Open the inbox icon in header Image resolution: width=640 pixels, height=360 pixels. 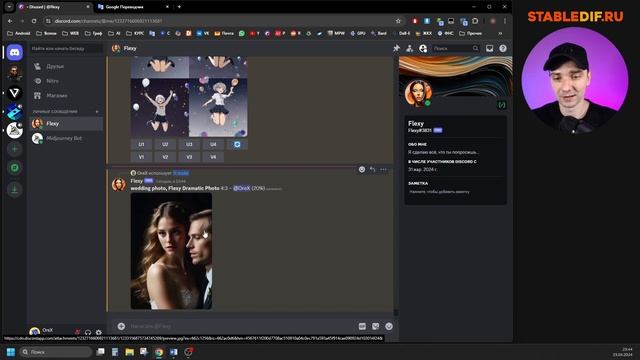click(x=489, y=48)
